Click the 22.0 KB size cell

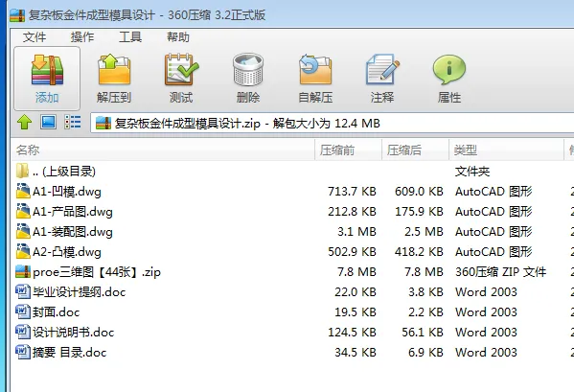356,292
